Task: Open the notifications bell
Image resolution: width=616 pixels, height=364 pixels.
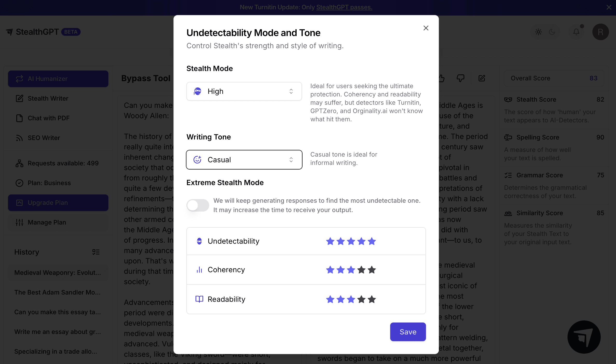Action: coord(576,32)
